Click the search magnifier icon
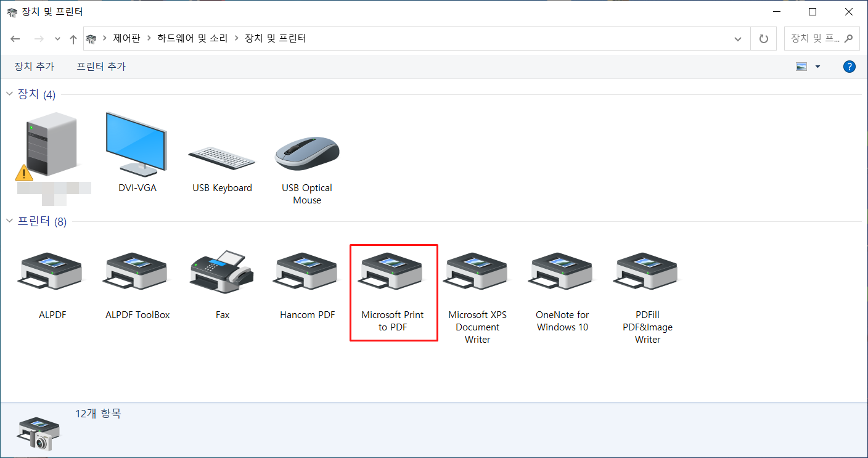This screenshot has height=458, width=868. tap(848, 38)
